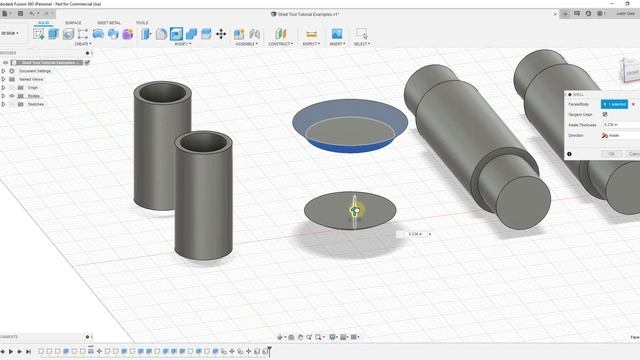
Task: Expand the Sketches folder
Action: coord(3,104)
